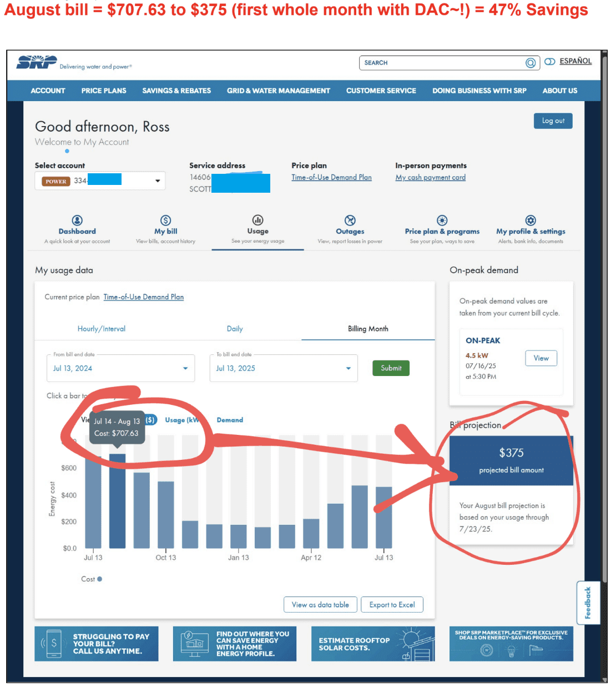Viewport: 616px width, 692px height.
Task: Expand the Select account dropdown
Action: click(x=100, y=180)
